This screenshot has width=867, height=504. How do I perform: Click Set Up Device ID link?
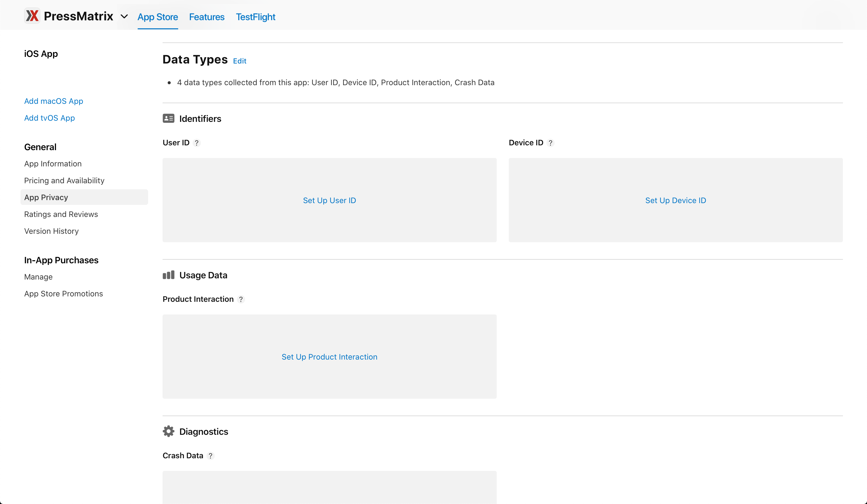[x=676, y=200]
